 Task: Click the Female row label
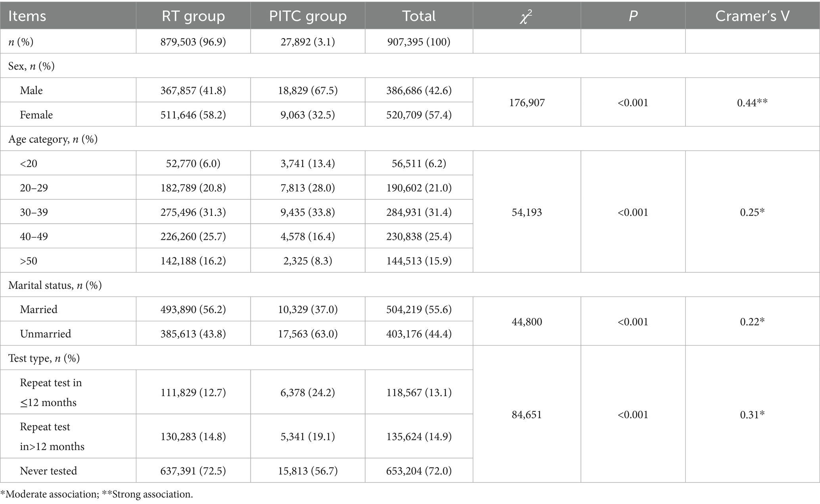click(x=36, y=115)
